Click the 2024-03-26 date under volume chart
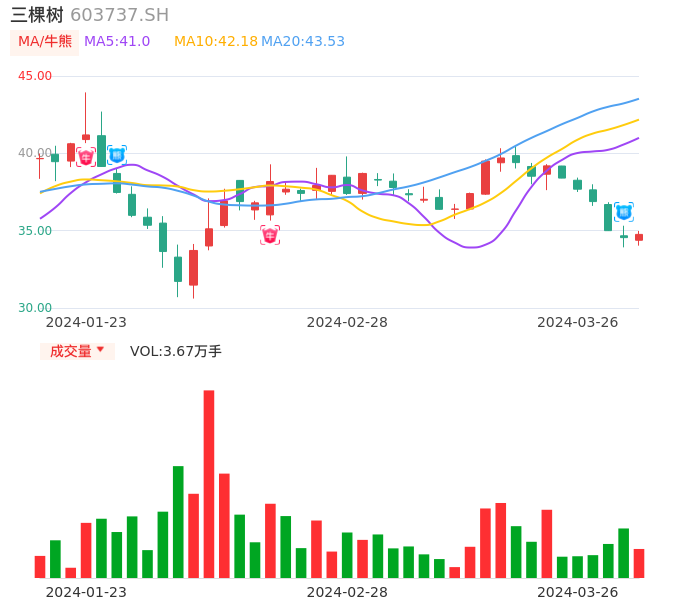This screenshot has height=606, width=686. (x=578, y=592)
